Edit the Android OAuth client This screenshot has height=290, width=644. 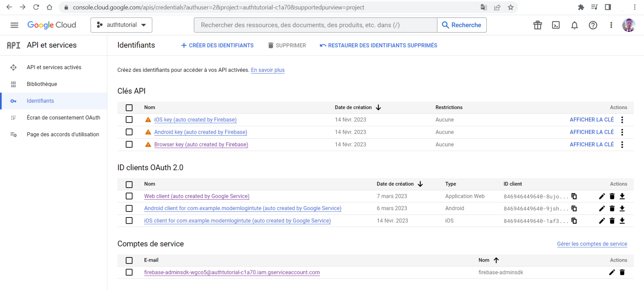(x=602, y=208)
